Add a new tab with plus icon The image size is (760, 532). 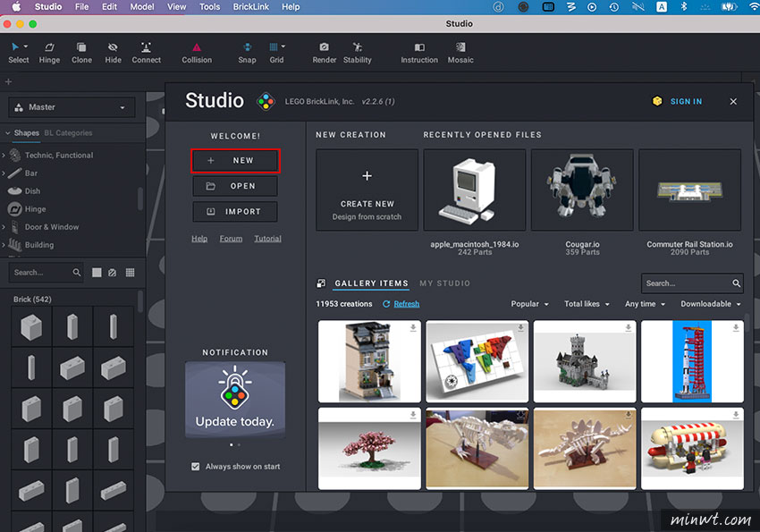[x=8, y=81]
